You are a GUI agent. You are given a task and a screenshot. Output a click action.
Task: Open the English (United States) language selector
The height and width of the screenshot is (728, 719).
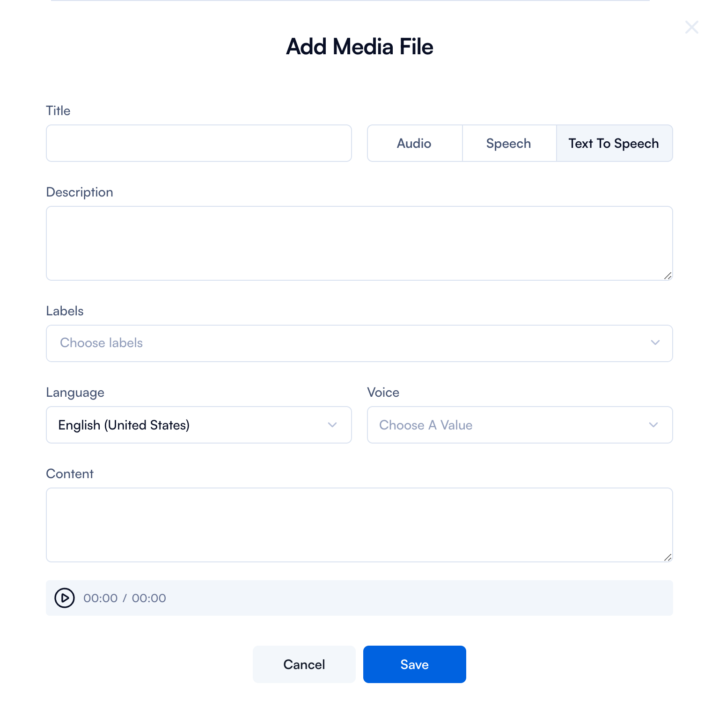[x=187, y=425]
